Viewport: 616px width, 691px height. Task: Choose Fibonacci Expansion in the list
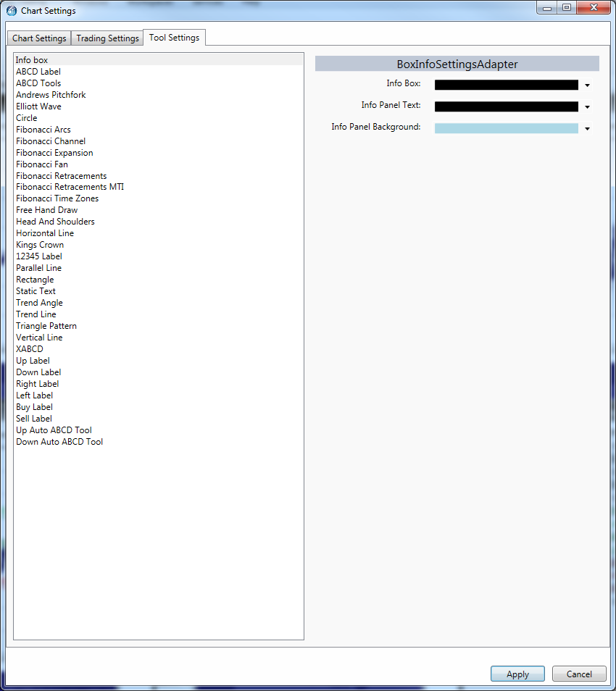point(159,153)
